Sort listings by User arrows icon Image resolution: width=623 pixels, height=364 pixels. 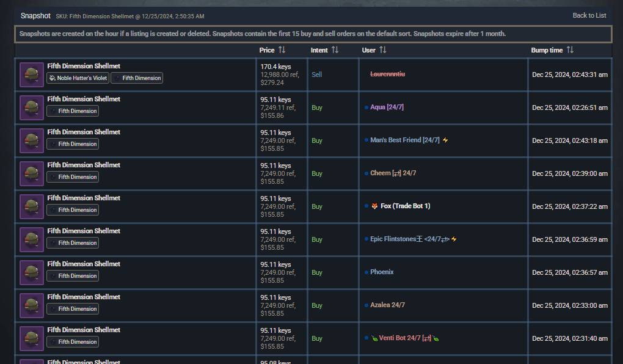[x=382, y=49]
